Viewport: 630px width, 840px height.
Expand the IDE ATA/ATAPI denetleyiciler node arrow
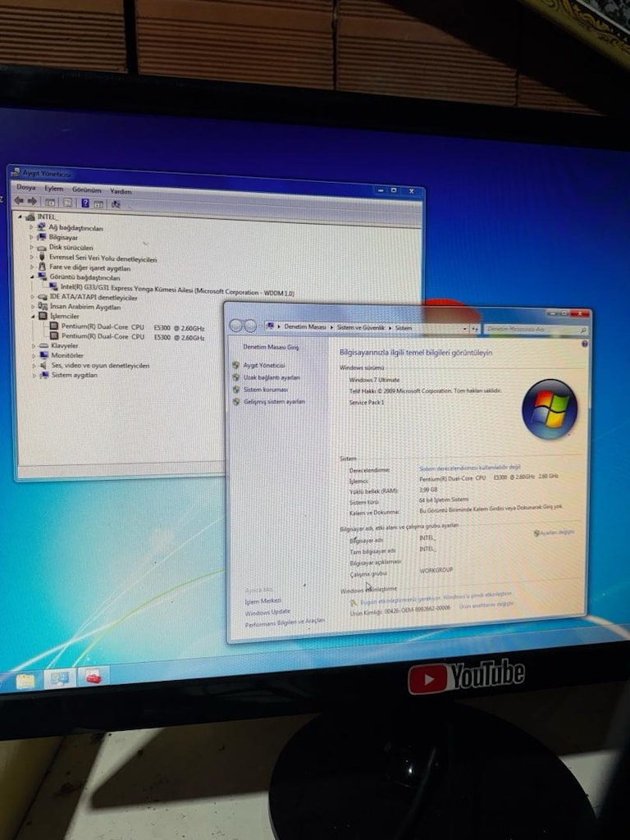click(x=33, y=297)
